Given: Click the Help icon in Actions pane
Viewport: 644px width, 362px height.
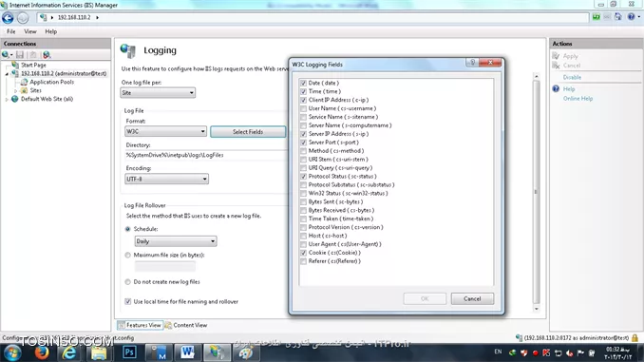Looking at the screenshot, I should (x=556, y=88).
